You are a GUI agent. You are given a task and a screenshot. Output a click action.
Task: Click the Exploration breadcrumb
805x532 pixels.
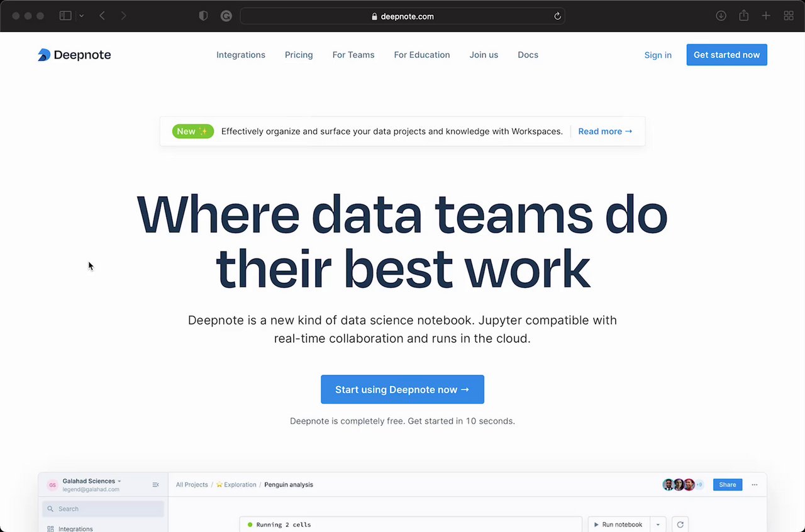pos(236,485)
